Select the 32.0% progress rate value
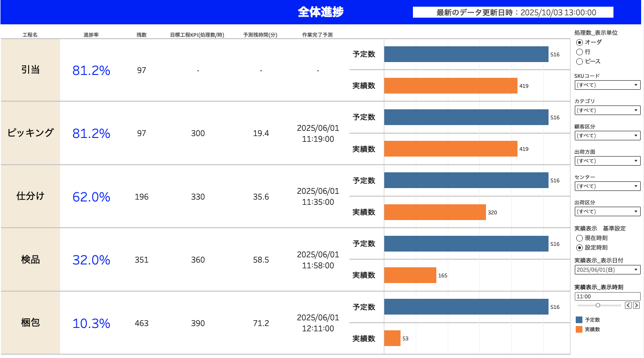The width and height of the screenshot is (644, 358). tap(91, 260)
